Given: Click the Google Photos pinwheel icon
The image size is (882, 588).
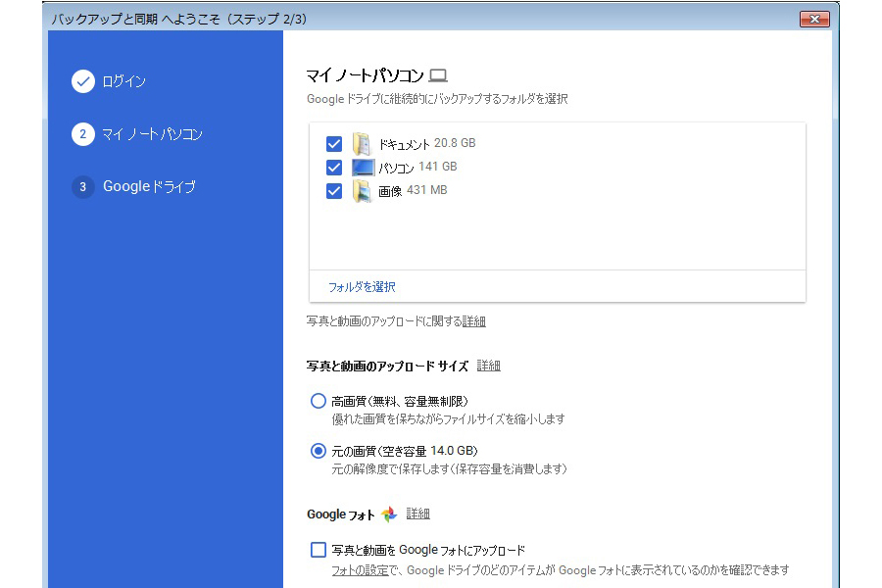Looking at the screenshot, I should coord(389,514).
